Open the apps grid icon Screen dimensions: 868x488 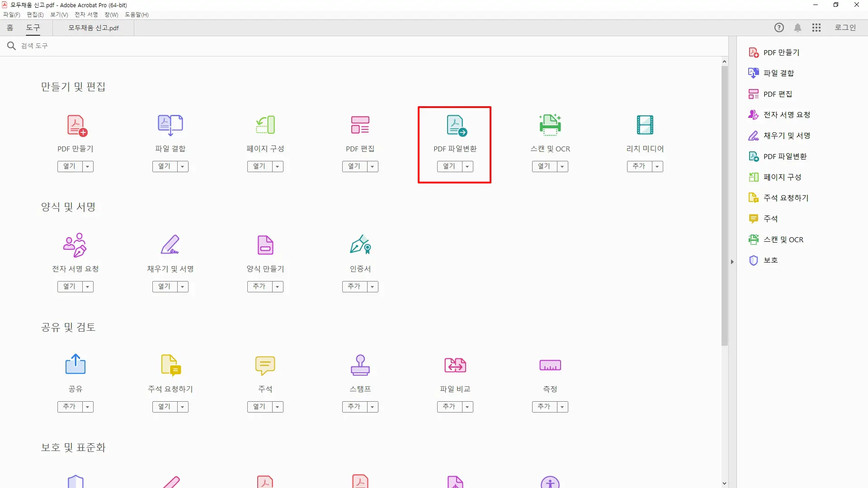[816, 28]
